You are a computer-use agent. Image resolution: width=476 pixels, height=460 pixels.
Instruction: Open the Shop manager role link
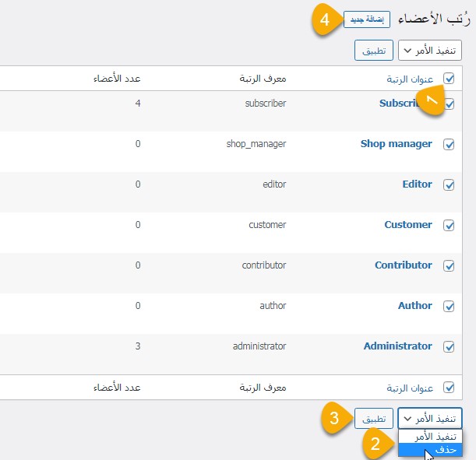(396, 144)
